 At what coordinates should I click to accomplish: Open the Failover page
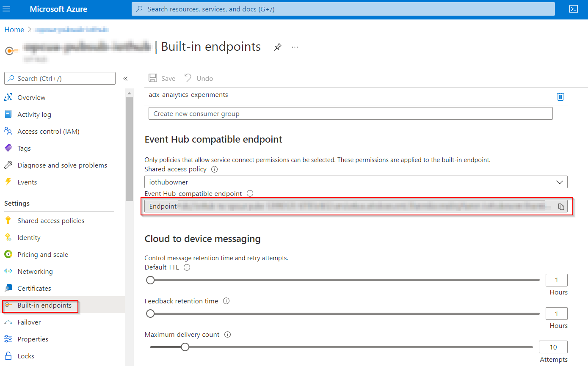click(x=29, y=322)
